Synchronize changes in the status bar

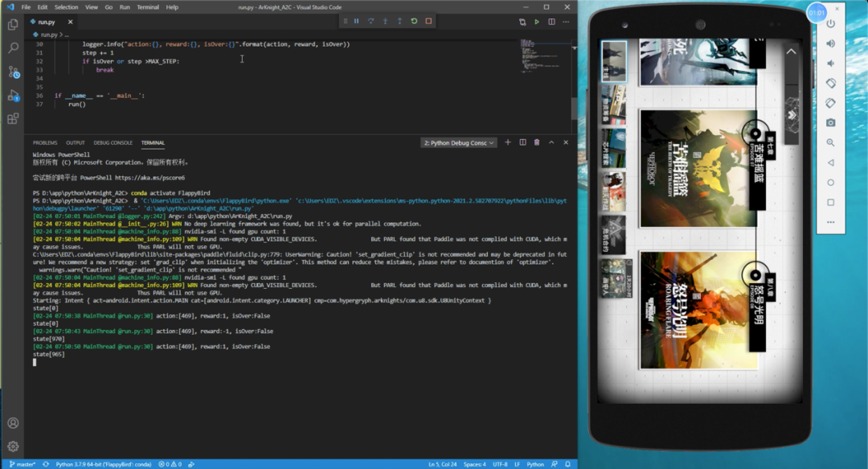46,464
